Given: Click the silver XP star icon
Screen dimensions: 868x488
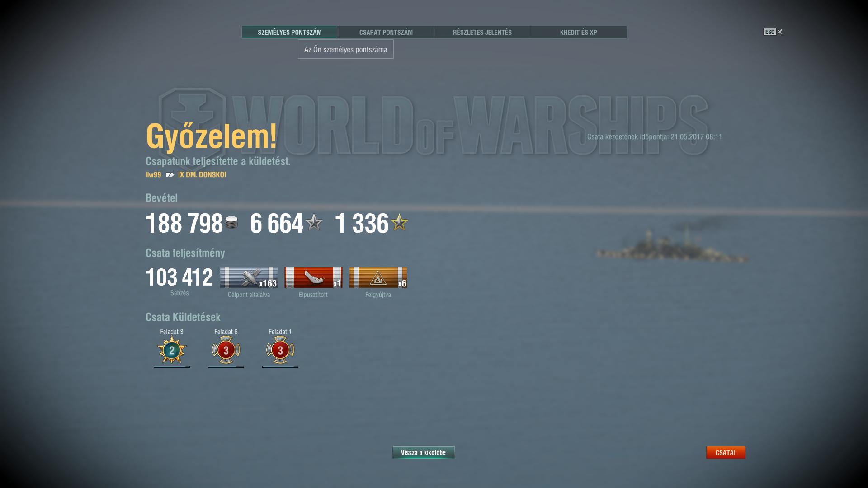Looking at the screenshot, I should tap(314, 222).
